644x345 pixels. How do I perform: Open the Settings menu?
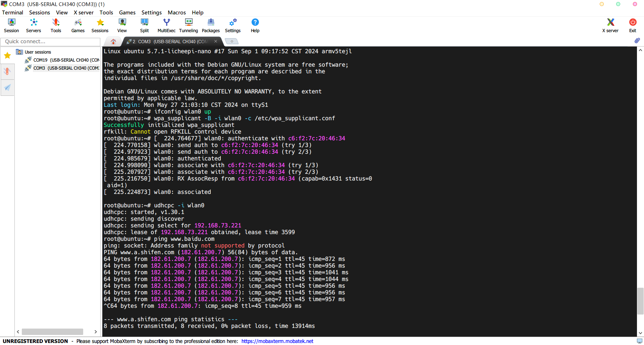pos(151,12)
